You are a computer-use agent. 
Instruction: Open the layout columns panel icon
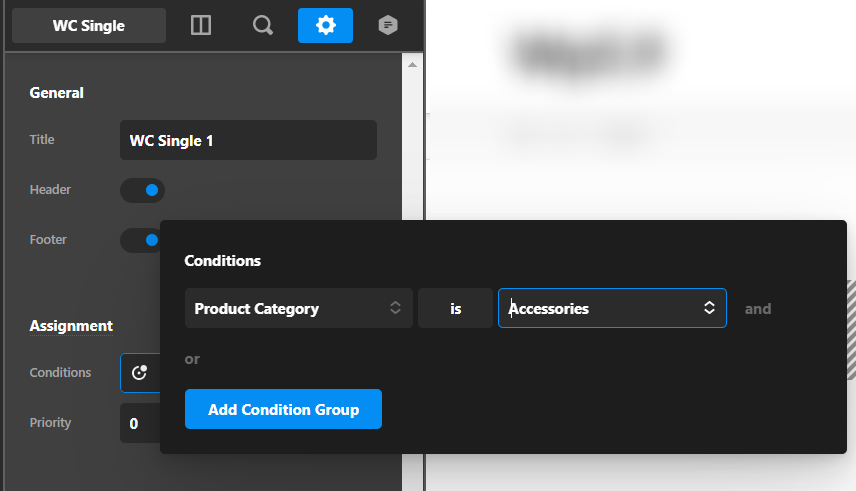pyautogui.click(x=201, y=26)
